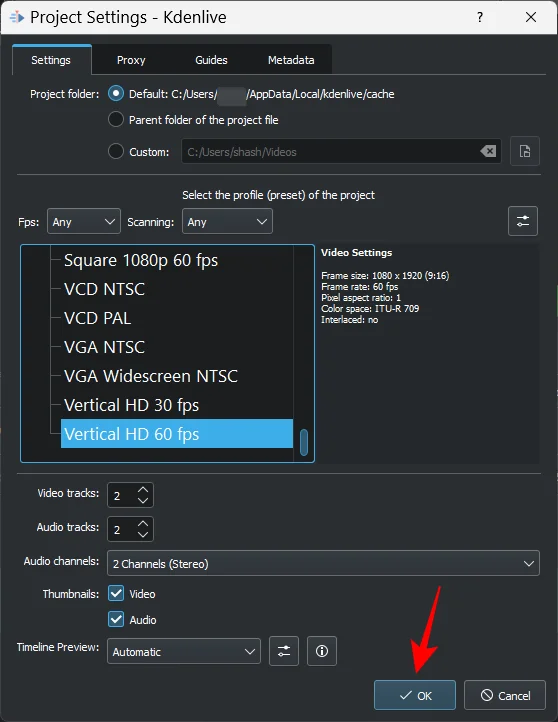Viewport: 558px width, 722px height.
Task: Decrease the Video tracks count
Action: [x=143, y=501]
